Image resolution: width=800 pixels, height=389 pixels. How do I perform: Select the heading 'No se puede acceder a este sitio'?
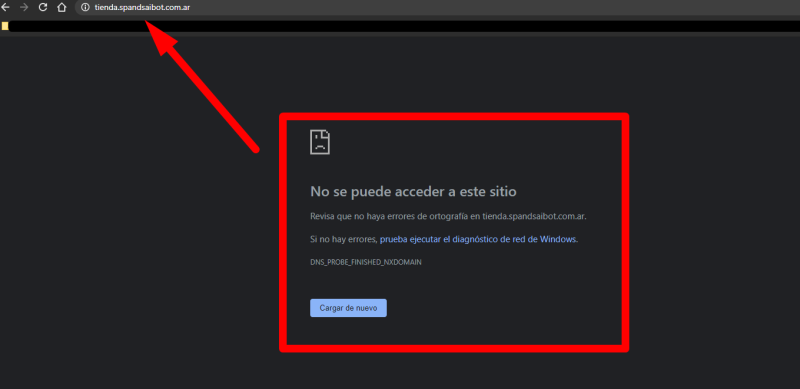tap(413, 191)
